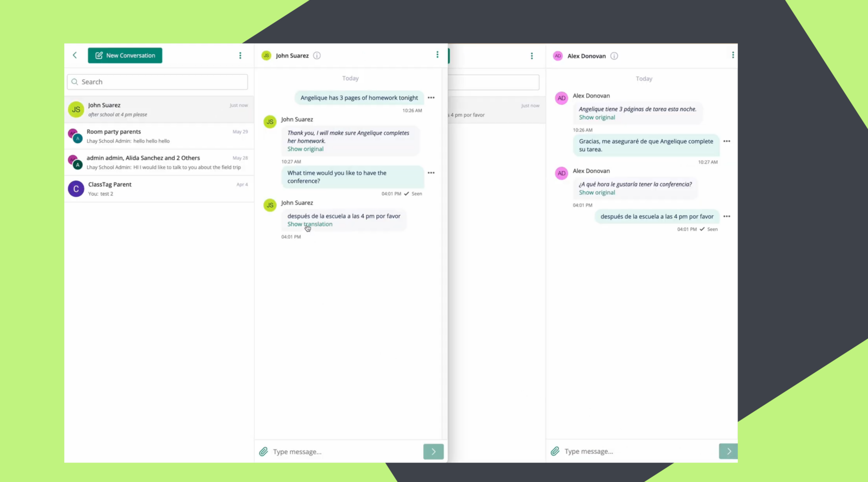Click John Suarez's avatar in the chat

(x=270, y=122)
